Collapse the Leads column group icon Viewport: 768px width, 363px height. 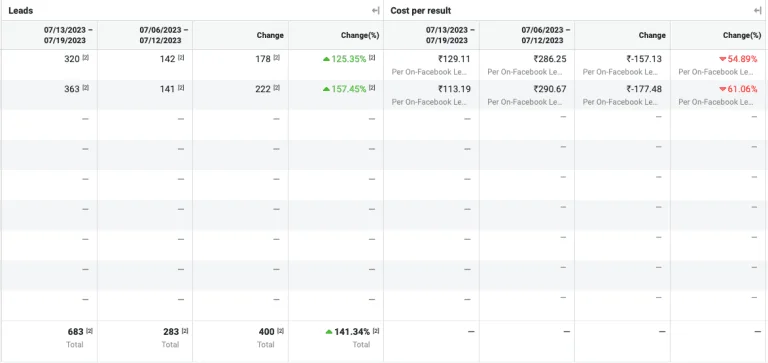tap(376, 10)
